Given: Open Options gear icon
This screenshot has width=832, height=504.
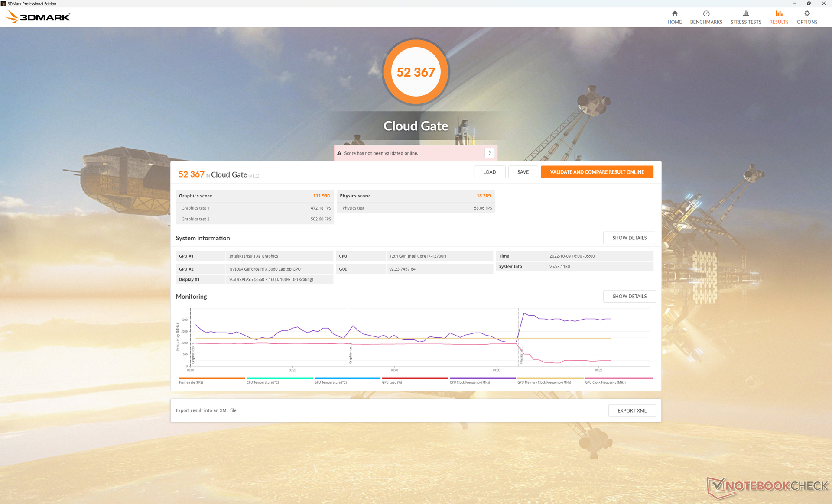Looking at the screenshot, I should 806,13.
